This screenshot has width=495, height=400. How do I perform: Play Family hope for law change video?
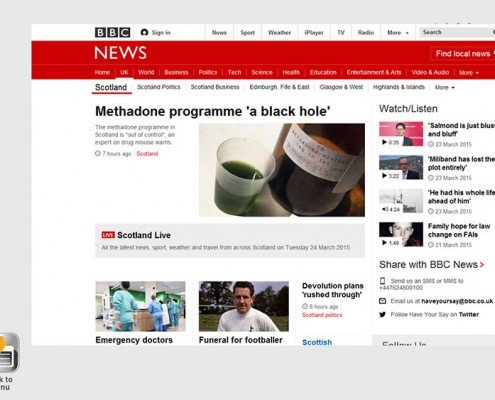tap(401, 234)
